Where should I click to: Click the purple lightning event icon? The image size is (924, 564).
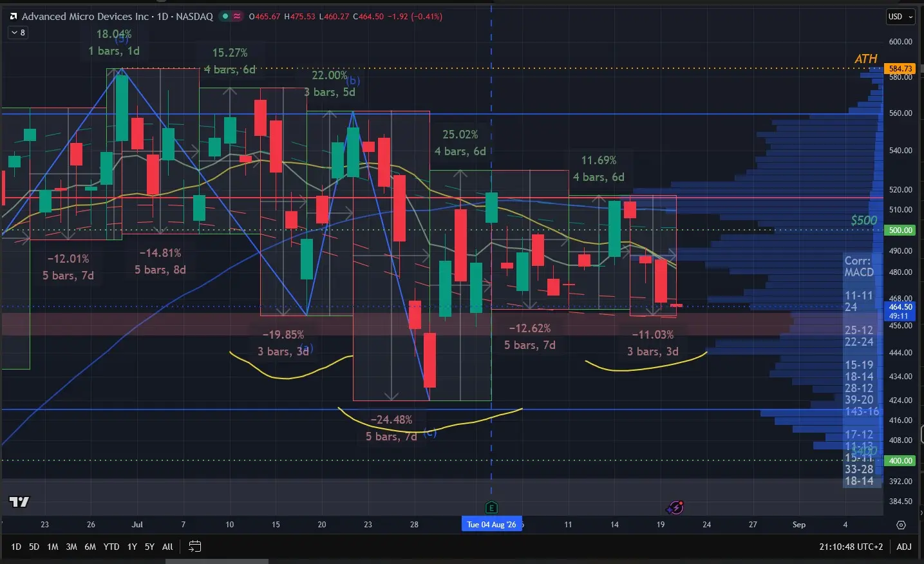[x=675, y=507]
